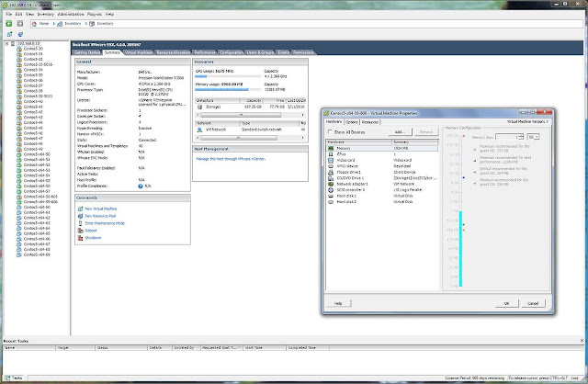Select the 192.168.0.19 host icon in tree
Image resolution: width=588 pixels, height=384 pixels.
[x=13, y=43]
